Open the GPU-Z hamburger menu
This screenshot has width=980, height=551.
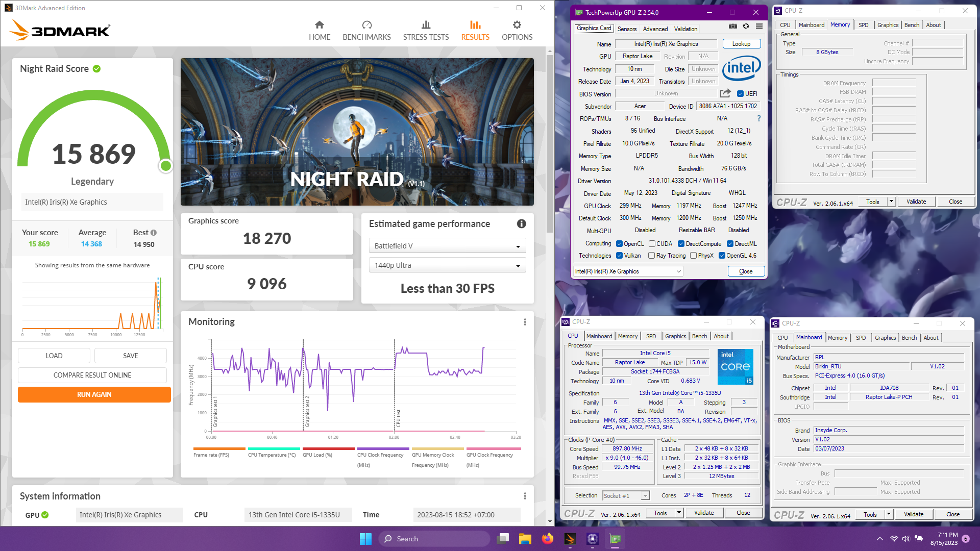click(759, 27)
